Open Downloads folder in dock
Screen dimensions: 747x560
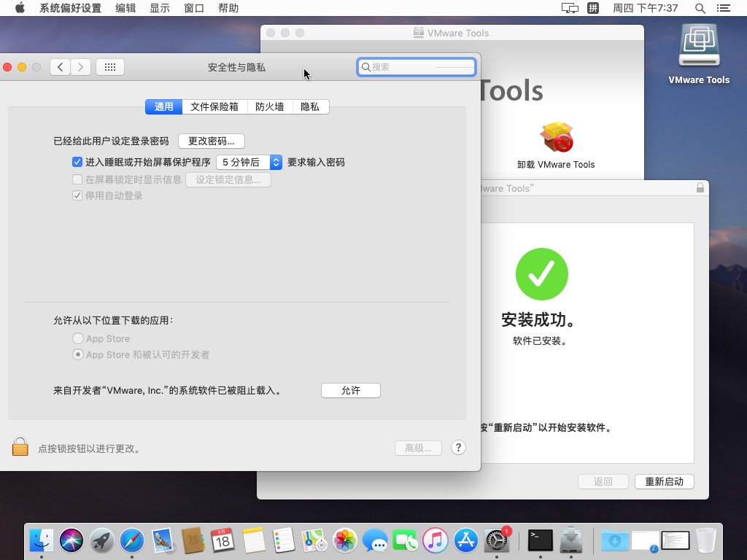pyautogui.click(x=614, y=540)
